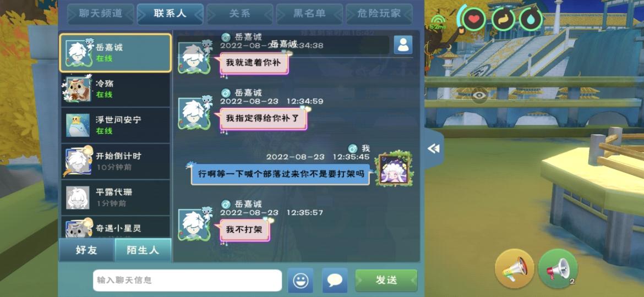Open conversation with 浮世同安宁

(116, 125)
